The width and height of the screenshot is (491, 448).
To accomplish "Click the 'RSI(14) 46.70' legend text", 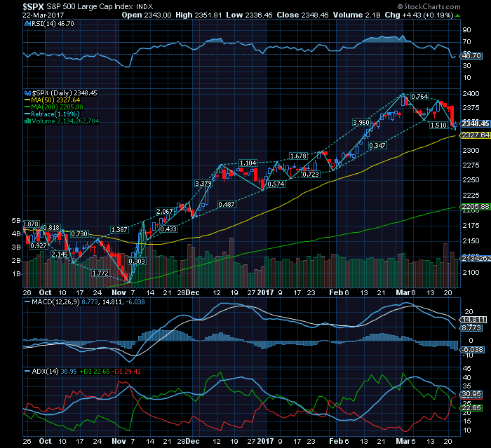I will [53, 23].
